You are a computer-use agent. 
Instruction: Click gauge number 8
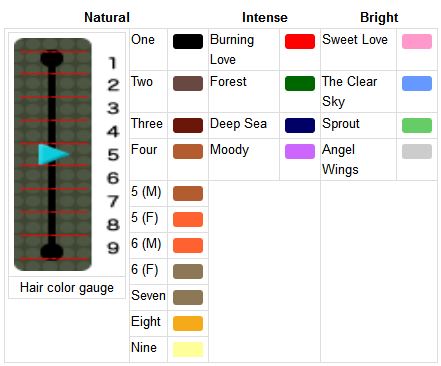tap(113, 225)
